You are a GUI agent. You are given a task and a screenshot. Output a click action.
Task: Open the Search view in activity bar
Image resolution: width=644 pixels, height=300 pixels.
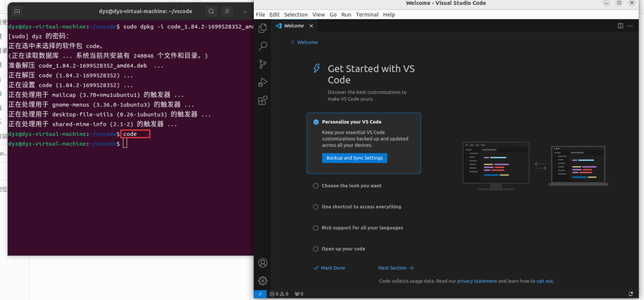pyautogui.click(x=263, y=46)
